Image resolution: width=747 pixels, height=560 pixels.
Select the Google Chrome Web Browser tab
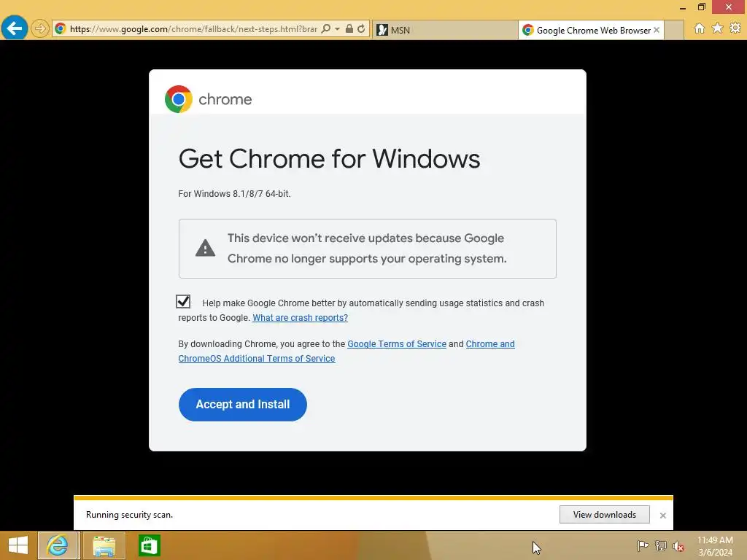coord(591,30)
